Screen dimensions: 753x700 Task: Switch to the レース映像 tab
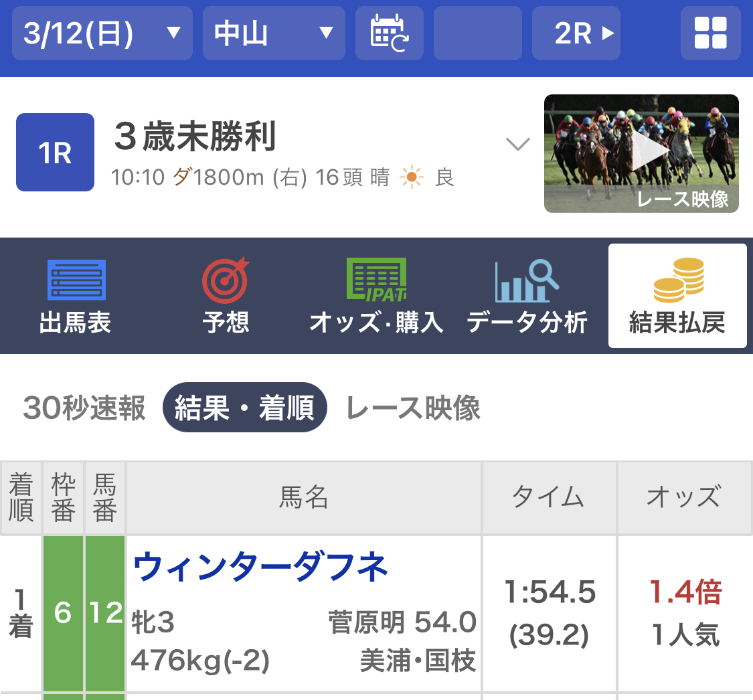click(413, 408)
